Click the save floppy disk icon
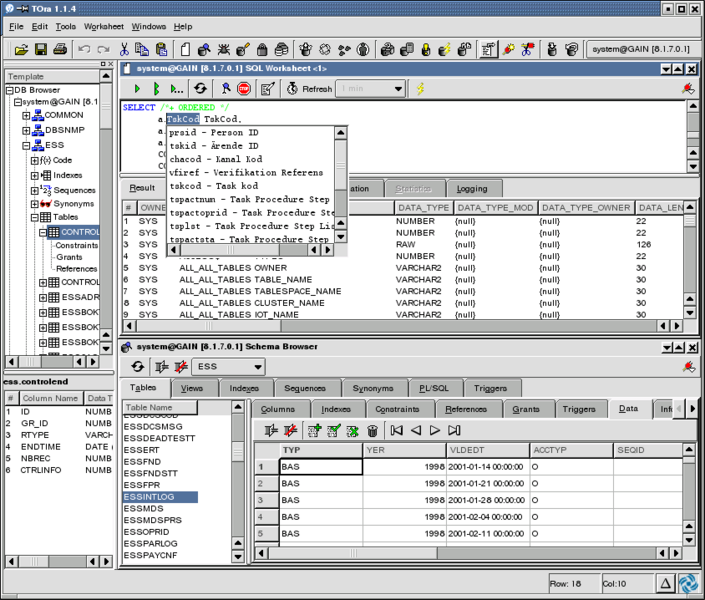The height and width of the screenshot is (600, 705). pos(41,49)
